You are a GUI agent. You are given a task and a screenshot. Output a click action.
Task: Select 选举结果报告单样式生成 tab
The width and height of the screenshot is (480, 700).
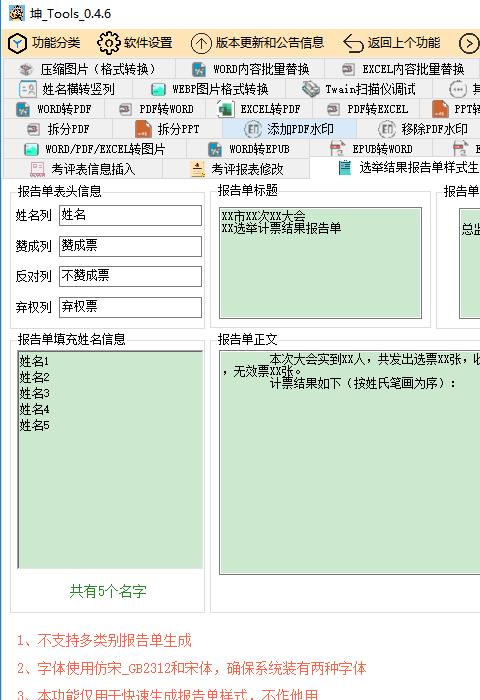click(395, 168)
